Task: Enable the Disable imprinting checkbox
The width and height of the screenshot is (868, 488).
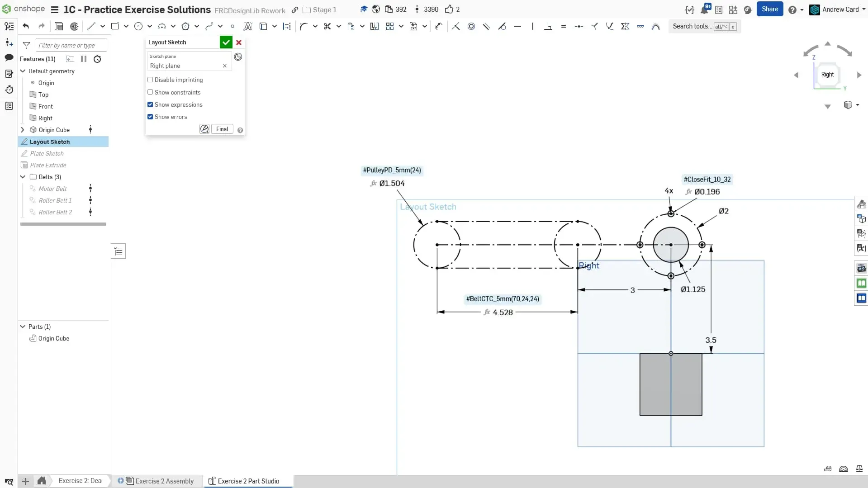Action: 150,80
